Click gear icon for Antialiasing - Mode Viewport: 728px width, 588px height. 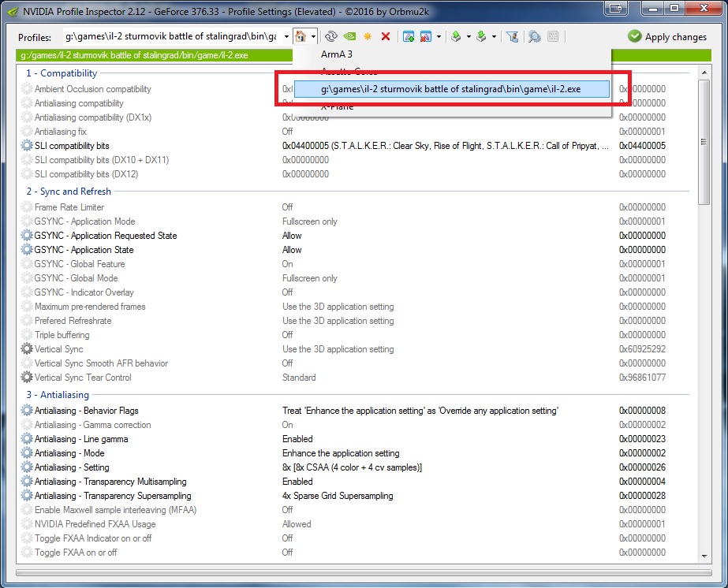(x=27, y=453)
